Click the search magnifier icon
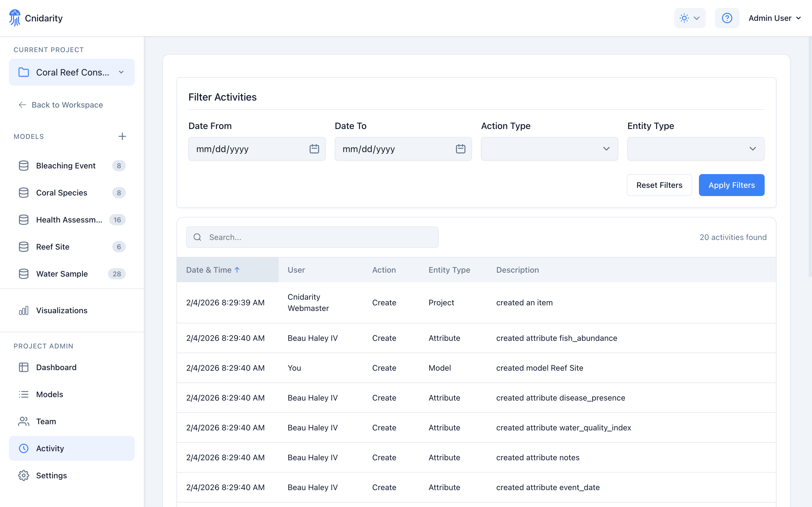 [197, 237]
